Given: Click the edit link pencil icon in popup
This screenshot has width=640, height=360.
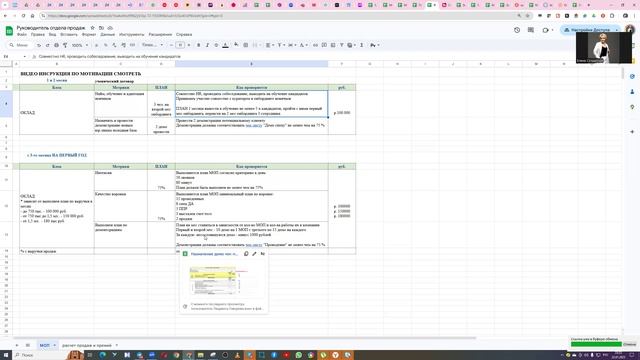Looking at the screenshot, I should pos(254,254).
